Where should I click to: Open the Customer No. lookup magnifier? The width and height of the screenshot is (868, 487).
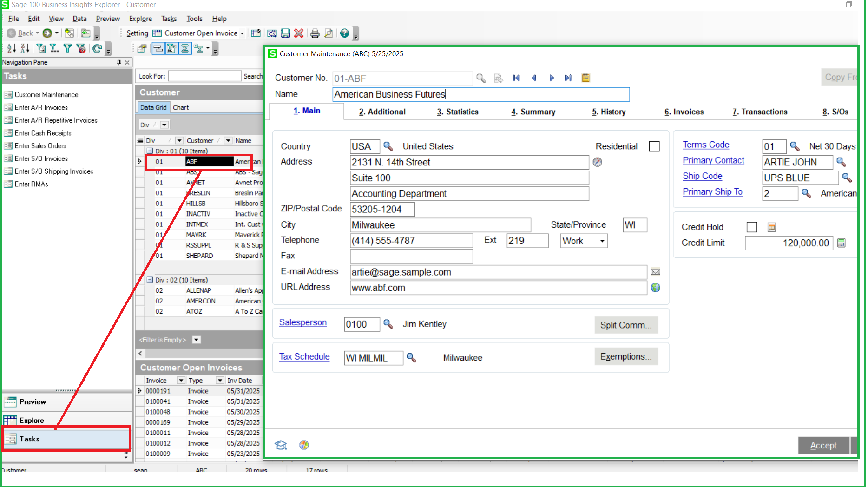(481, 78)
